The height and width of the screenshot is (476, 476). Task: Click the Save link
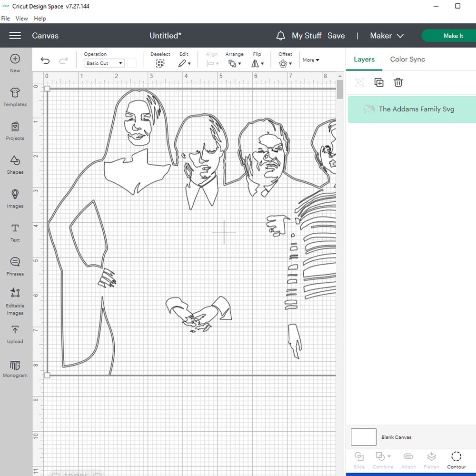(x=336, y=36)
